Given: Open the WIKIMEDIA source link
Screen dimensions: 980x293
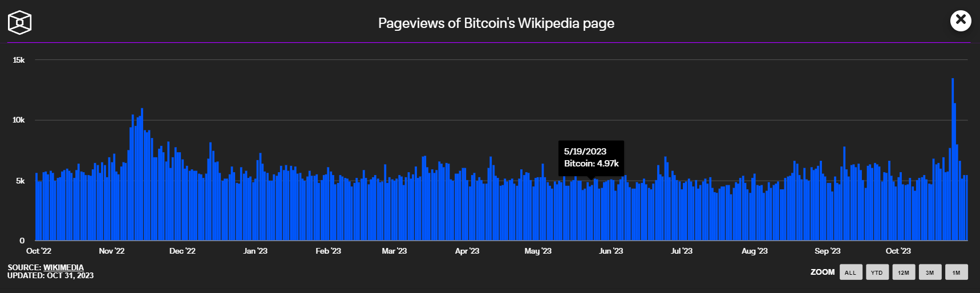Looking at the screenshot, I should tap(63, 267).
